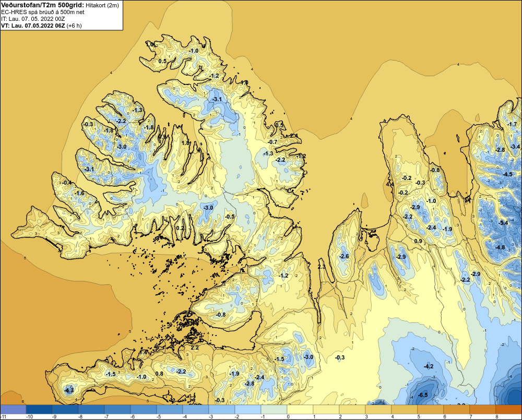Click the '2.3' temperature value
Image resolution: width=522 pixels, height=420 pixels.
[x=322, y=267]
